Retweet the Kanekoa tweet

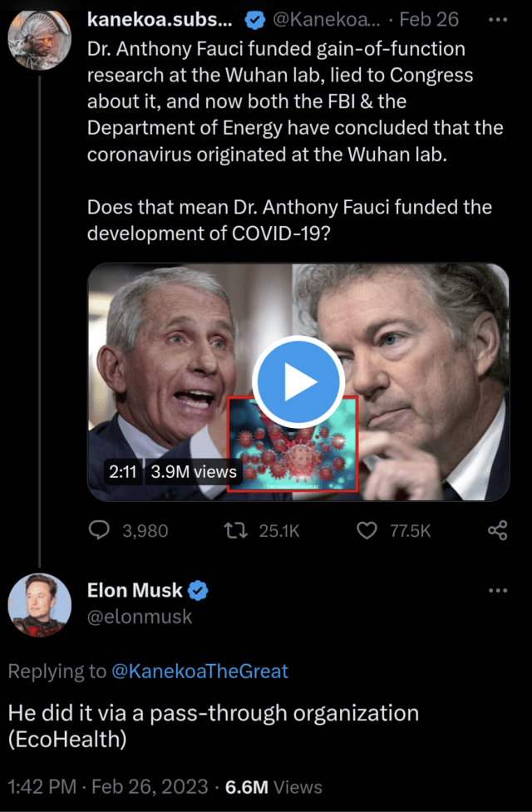pyautogui.click(x=235, y=530)
